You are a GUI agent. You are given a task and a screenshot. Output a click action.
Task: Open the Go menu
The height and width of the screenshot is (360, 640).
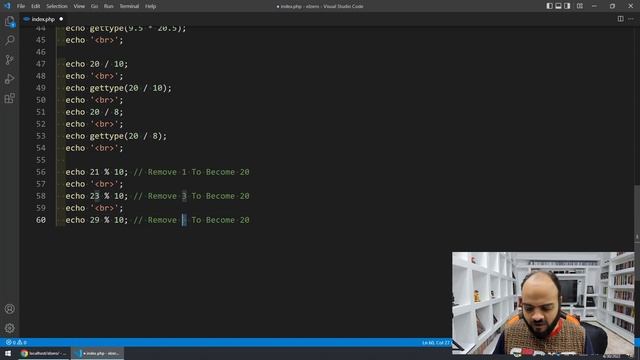(94, 6)
